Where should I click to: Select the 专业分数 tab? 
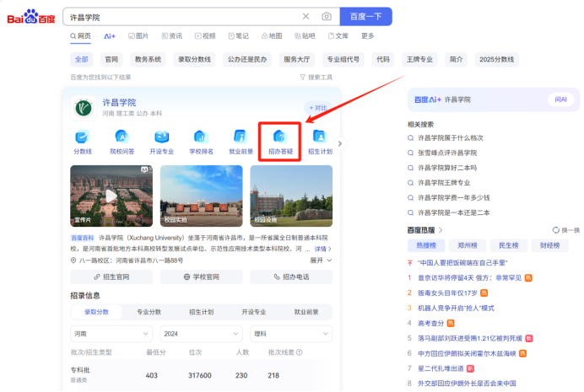[x=149, y=312]
